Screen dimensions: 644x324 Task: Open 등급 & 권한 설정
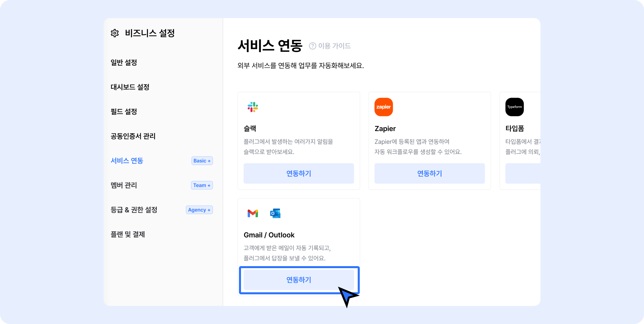tap(134, 210)
